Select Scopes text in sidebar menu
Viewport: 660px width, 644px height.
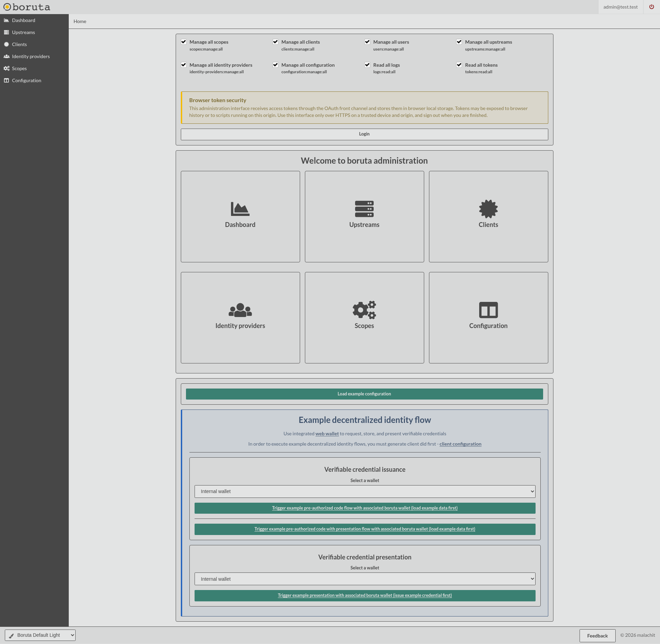pos(19,68)
